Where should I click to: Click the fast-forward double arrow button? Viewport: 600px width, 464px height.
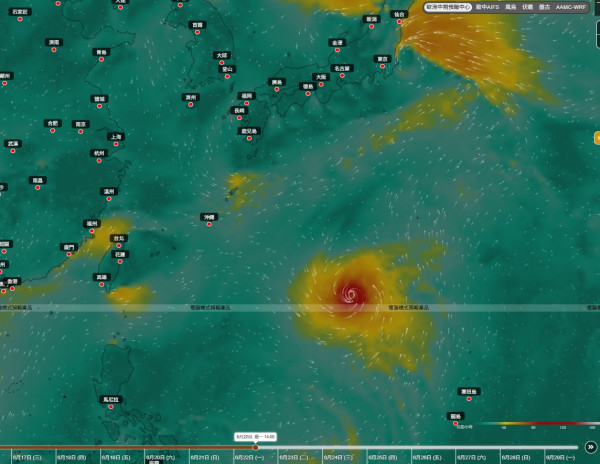[x=590, y=447]
